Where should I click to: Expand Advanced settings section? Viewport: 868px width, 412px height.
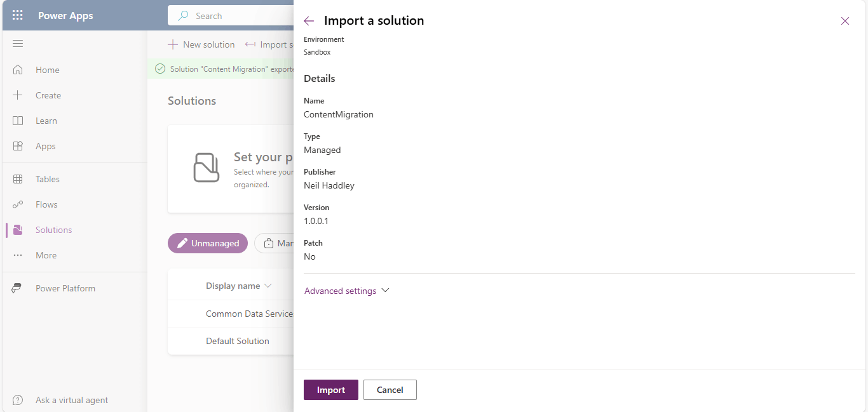pyautogui.click(x=346, y=291)
